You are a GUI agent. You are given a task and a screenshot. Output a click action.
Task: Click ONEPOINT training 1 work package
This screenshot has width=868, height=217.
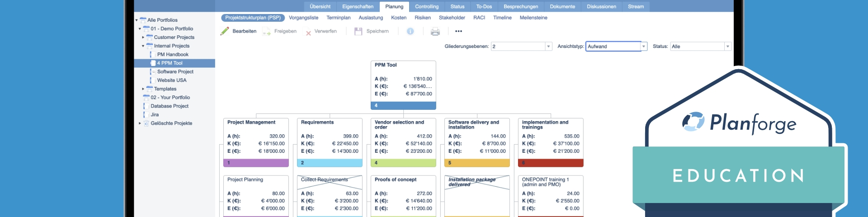(x=551, y=196)
